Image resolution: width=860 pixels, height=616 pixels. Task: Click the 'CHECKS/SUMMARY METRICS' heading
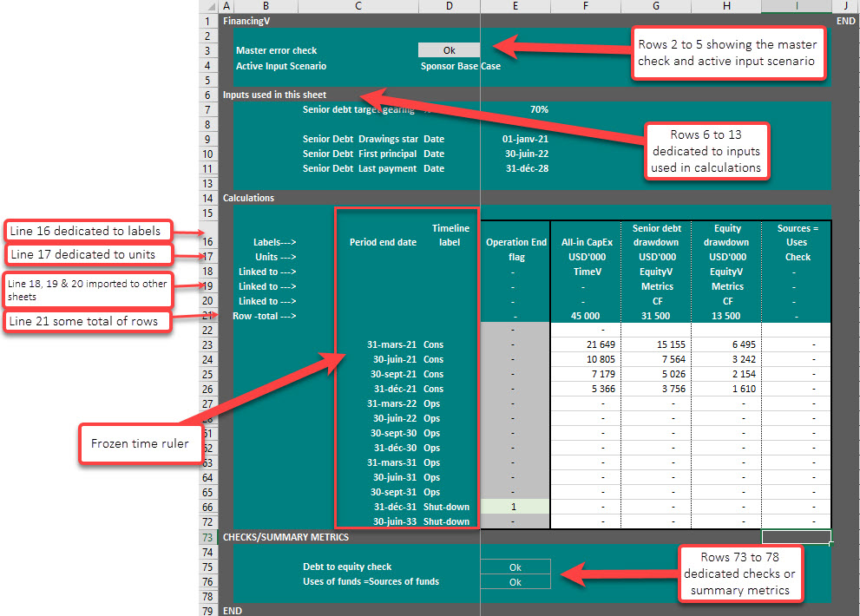tap(286, 538)
